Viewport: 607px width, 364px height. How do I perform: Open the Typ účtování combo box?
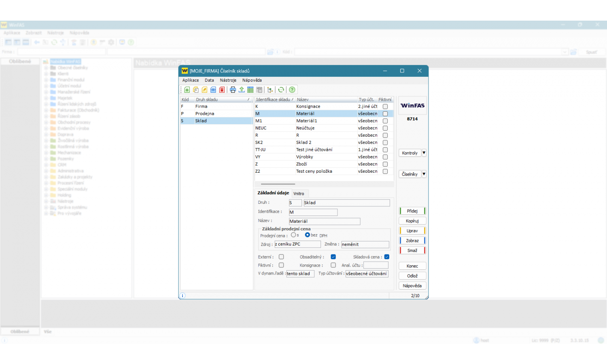367,274
